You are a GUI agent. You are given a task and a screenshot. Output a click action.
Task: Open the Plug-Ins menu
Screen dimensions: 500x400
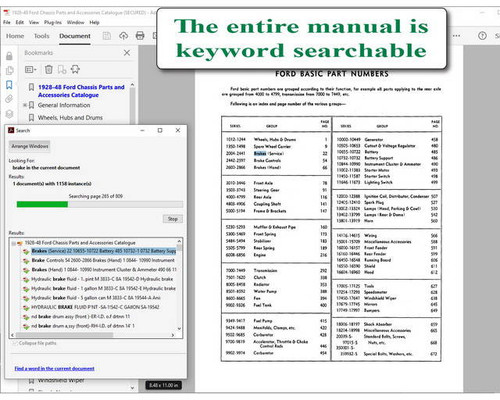tap(53, 22)
